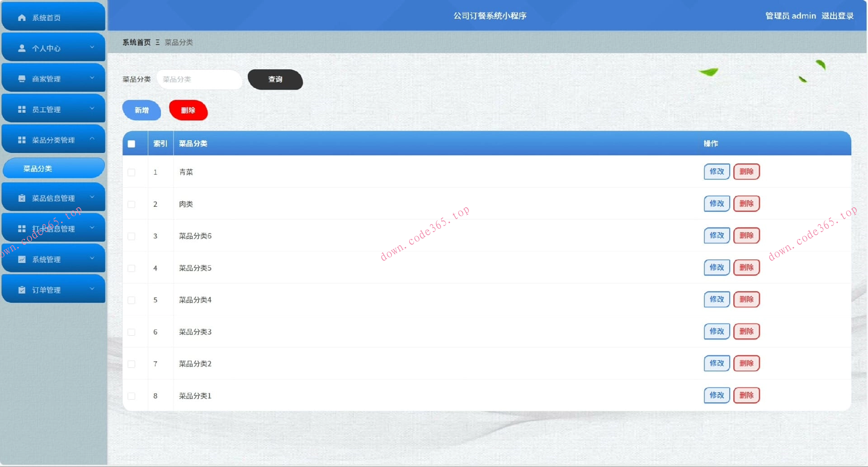Click 修改 for the 肉类 row

(x=717, y=204)
